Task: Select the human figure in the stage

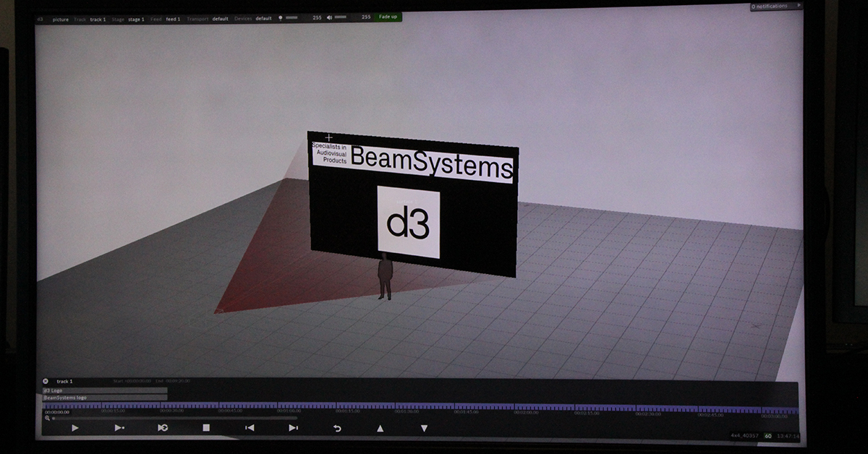Action: point(385,276)
